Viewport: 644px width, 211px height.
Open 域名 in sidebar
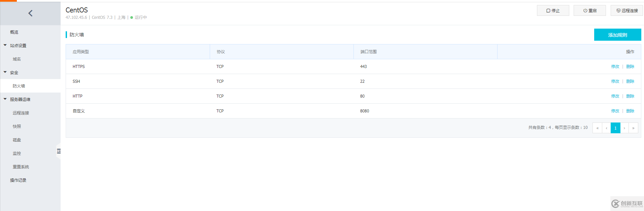point(17,59)
